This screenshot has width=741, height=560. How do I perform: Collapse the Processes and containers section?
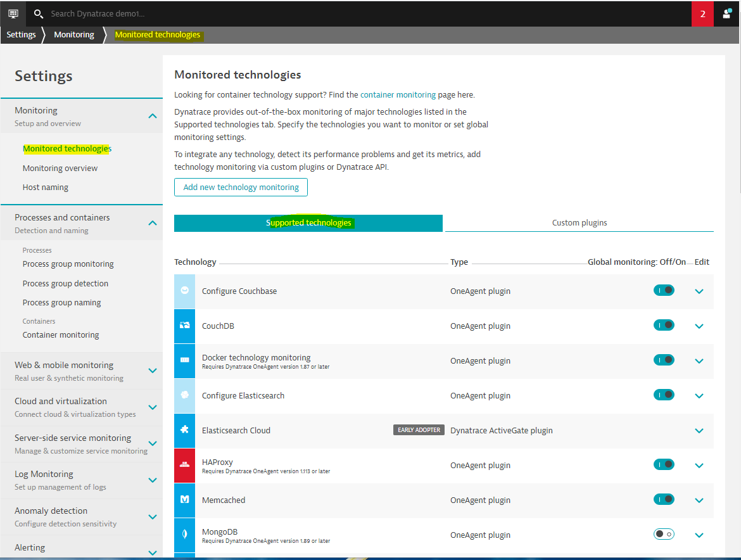coord(152,223)
